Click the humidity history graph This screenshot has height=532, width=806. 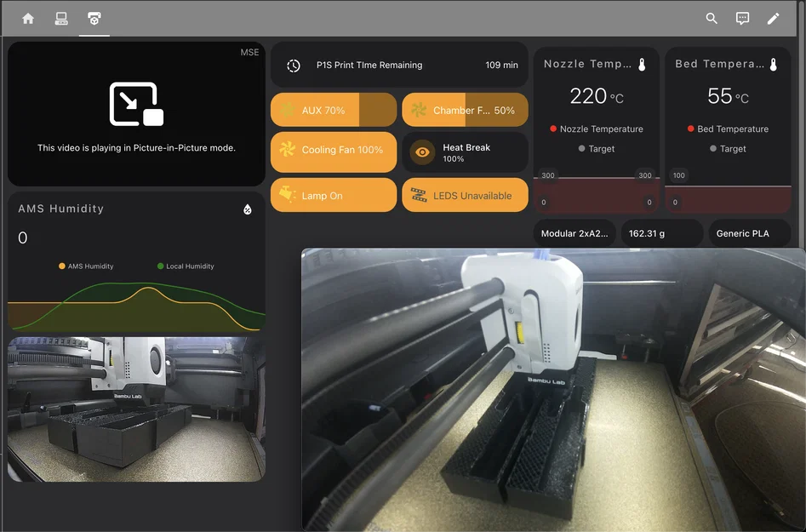click(136, 306)
